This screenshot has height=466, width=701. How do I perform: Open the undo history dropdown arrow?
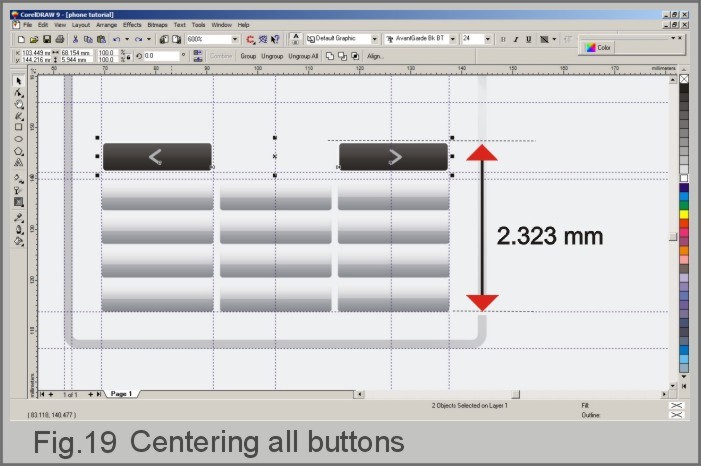point(127,39)
